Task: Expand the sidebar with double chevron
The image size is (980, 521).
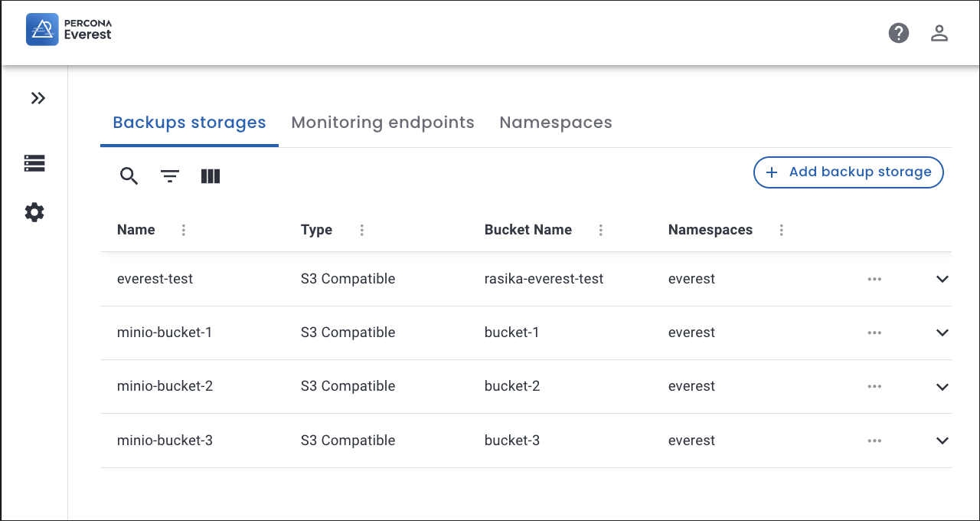Action: click(x=38, y=98)
